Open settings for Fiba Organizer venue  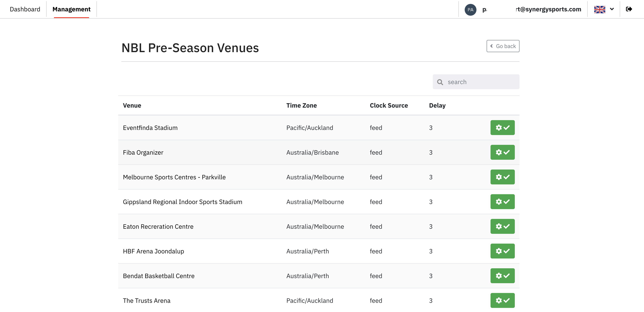tap(502, 152)
